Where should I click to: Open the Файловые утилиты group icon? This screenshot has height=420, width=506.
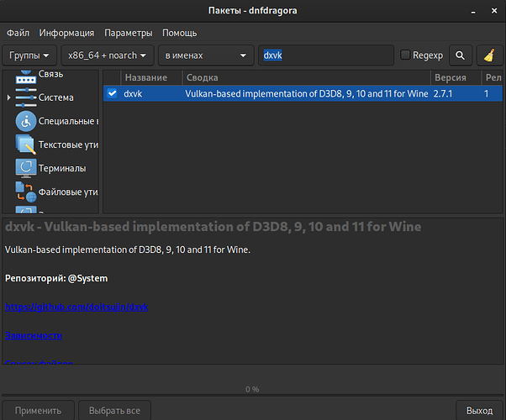tap(24, 192)
